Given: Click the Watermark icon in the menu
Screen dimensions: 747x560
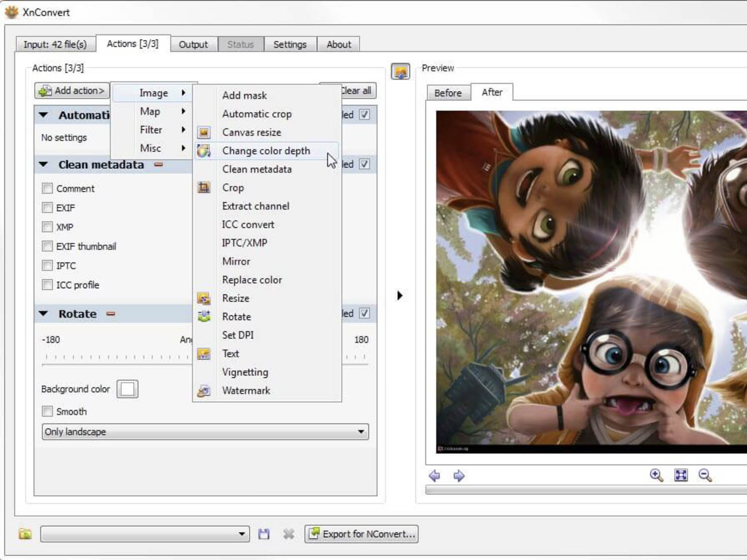Looking at the screenshot, I should (x=204, y=391).
